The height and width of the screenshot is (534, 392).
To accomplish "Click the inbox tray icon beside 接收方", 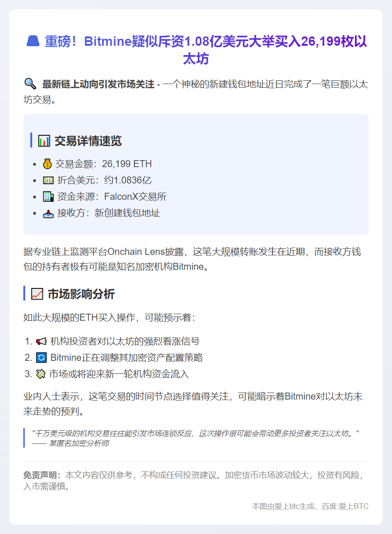I will pos(48,213).
